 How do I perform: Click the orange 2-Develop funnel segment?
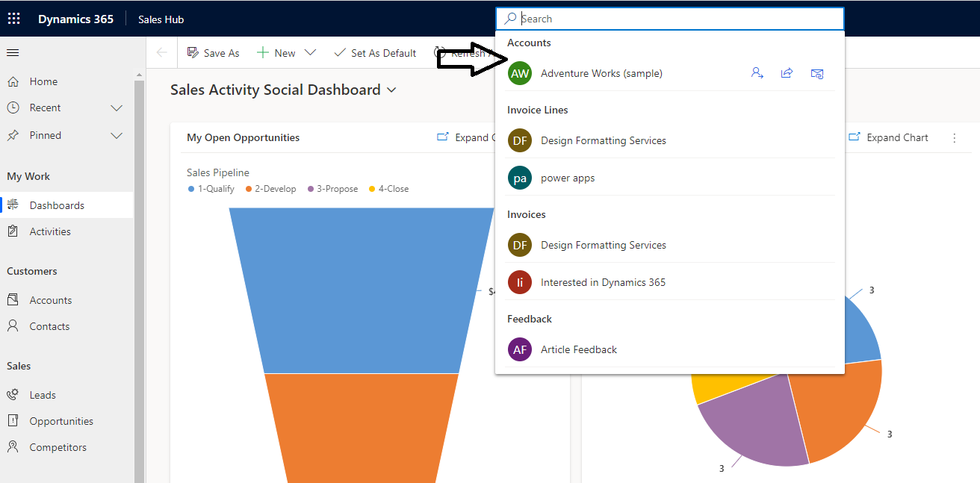(x=362, y=427)
